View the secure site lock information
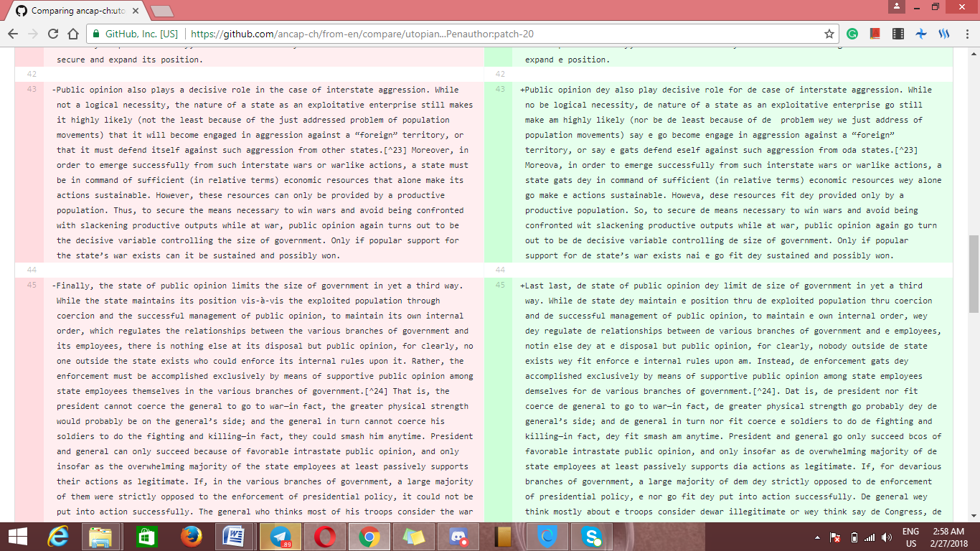Viewport: 980px width, 551px height. (x=96, y=34)
